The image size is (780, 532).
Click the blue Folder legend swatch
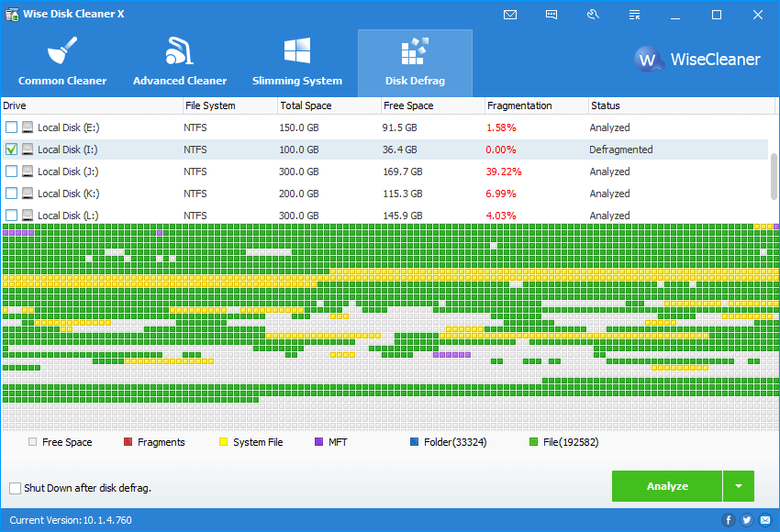415,441
